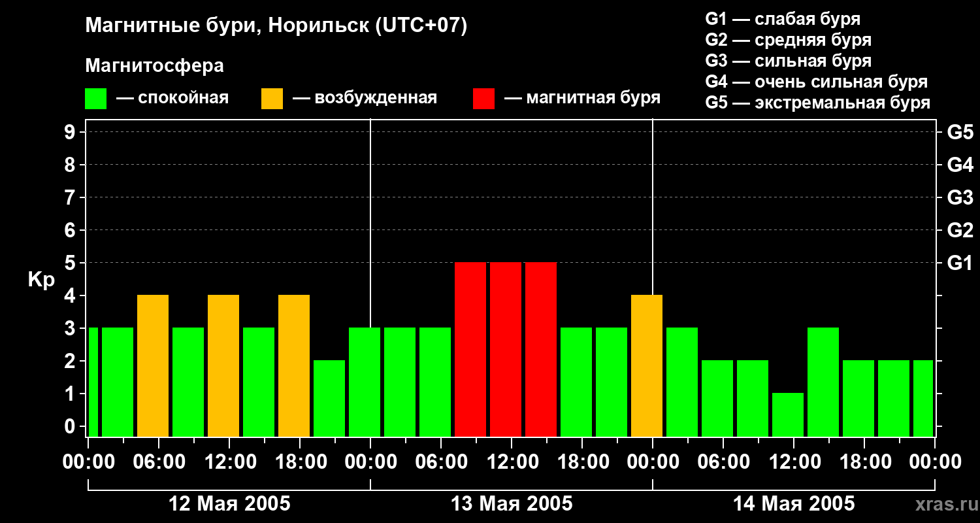Click the 'G4 — очень сильная буря' legend line
This screenshot has height=523, width=980.
(817, 82)
